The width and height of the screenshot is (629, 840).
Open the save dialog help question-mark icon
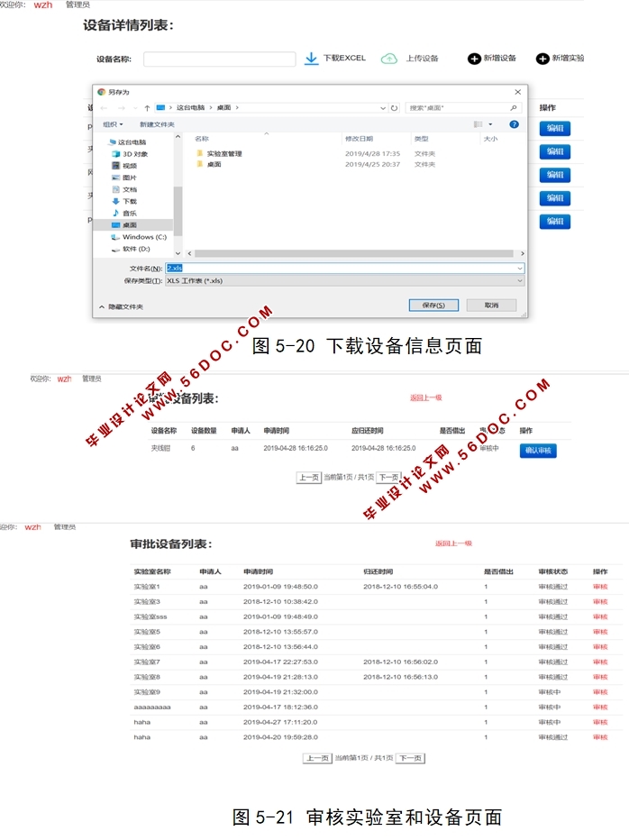514,124
